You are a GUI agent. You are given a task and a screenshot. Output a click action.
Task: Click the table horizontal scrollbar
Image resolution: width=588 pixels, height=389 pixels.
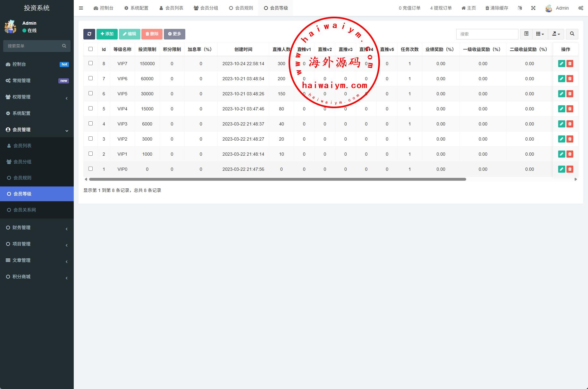click(277, 179)
